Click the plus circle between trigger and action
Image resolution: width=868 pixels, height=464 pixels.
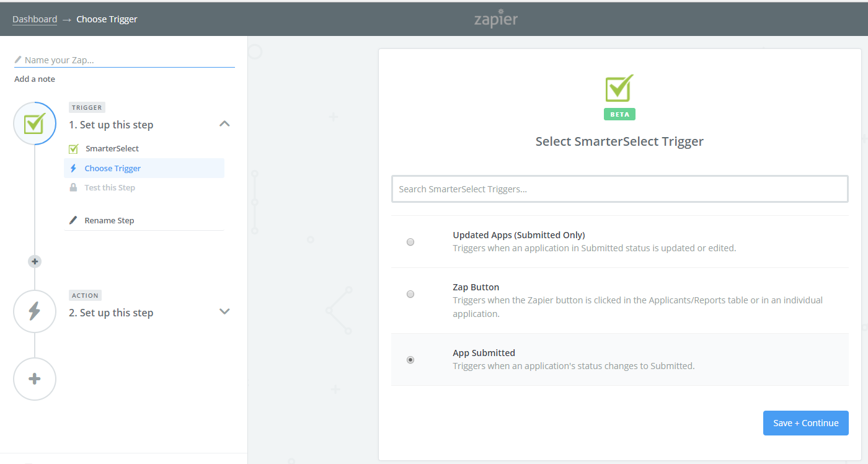pos(34,261)
